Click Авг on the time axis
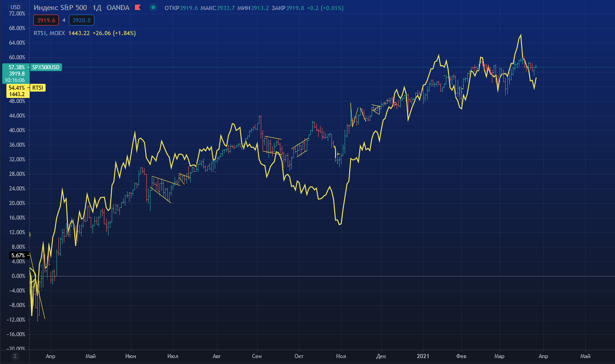 [x=217, y=356]
